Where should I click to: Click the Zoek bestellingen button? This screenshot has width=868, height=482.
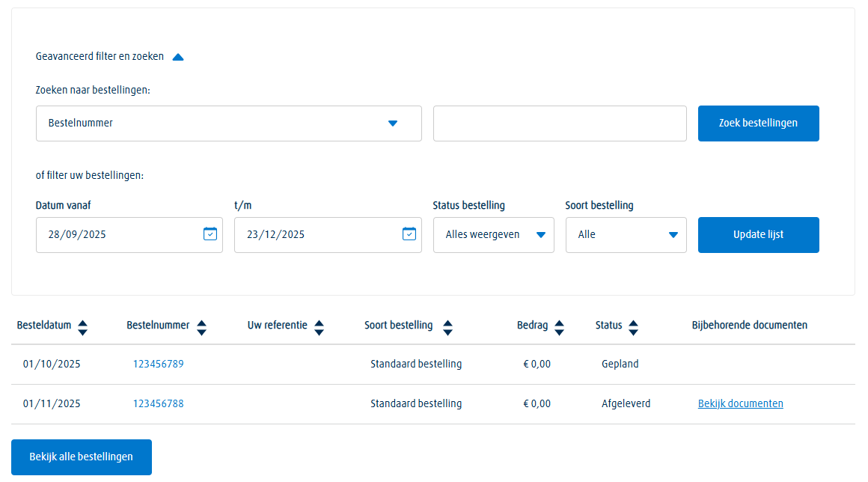(758, 123)
